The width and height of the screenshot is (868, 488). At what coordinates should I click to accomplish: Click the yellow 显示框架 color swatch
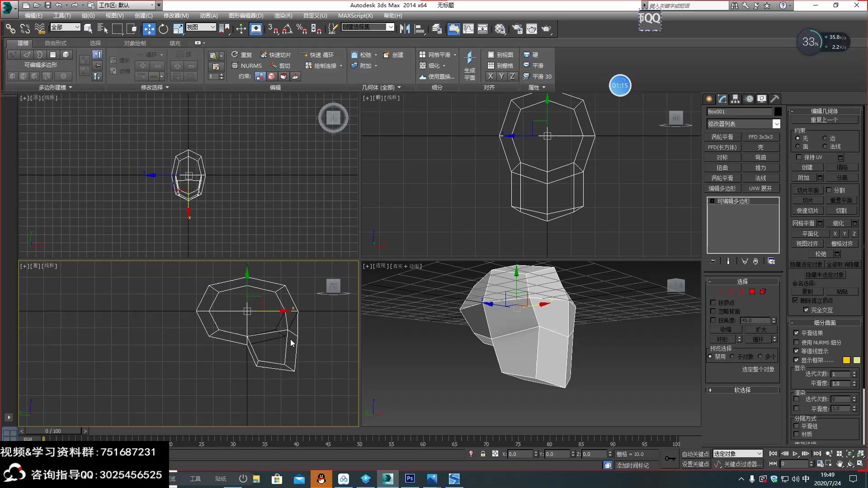point(845,360)
